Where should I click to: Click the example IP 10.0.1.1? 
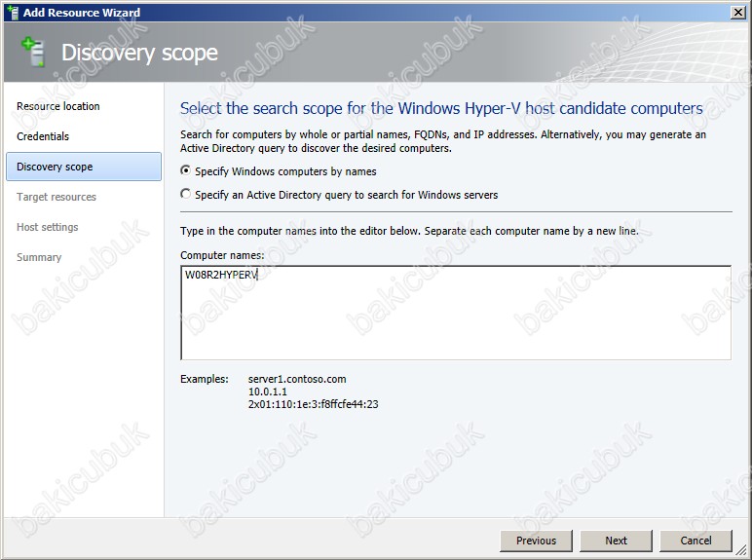(268, 392)
